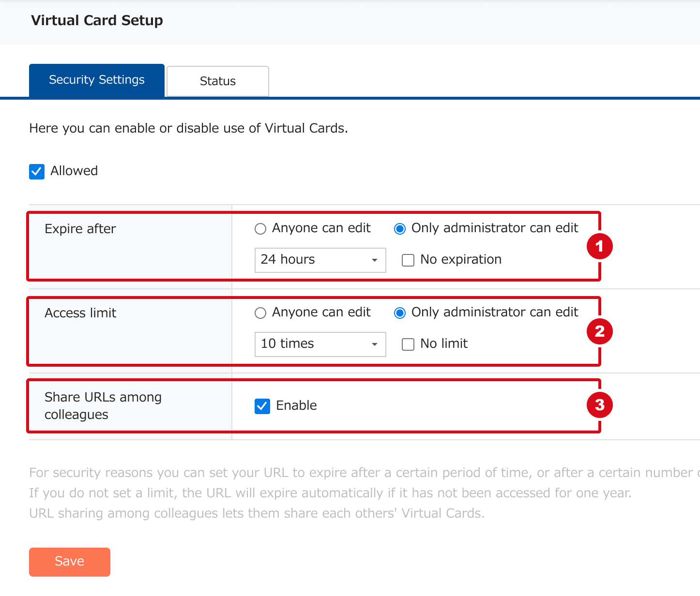Choose Only administrator can edit for Access limit
Image resolution: width=700 pixels, height=596 pixels.
(400, 313)
